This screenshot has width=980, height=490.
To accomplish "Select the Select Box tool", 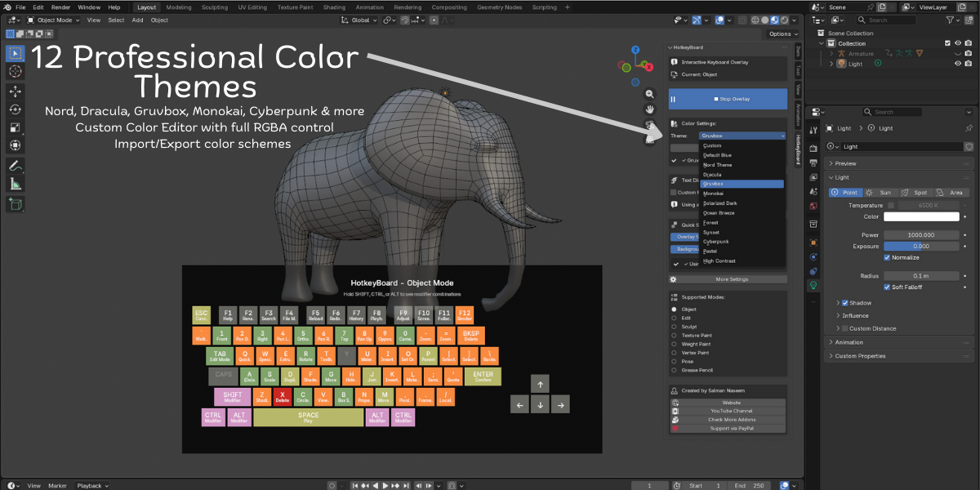I will (x=15, y=53).
